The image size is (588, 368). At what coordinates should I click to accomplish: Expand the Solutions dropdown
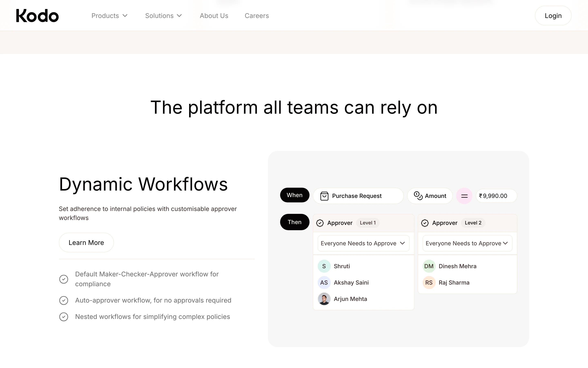pos(164,16)
